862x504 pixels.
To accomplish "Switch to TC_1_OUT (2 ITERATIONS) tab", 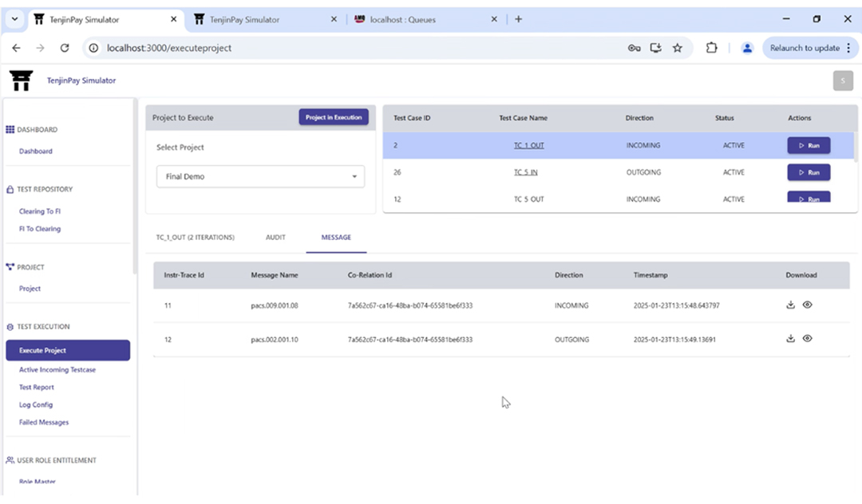I will 196,237.
